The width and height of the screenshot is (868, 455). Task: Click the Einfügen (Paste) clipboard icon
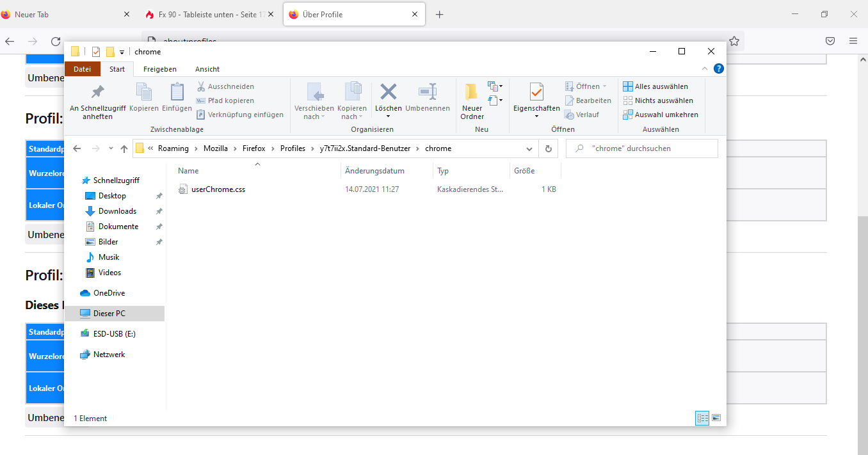pos(177,93)
